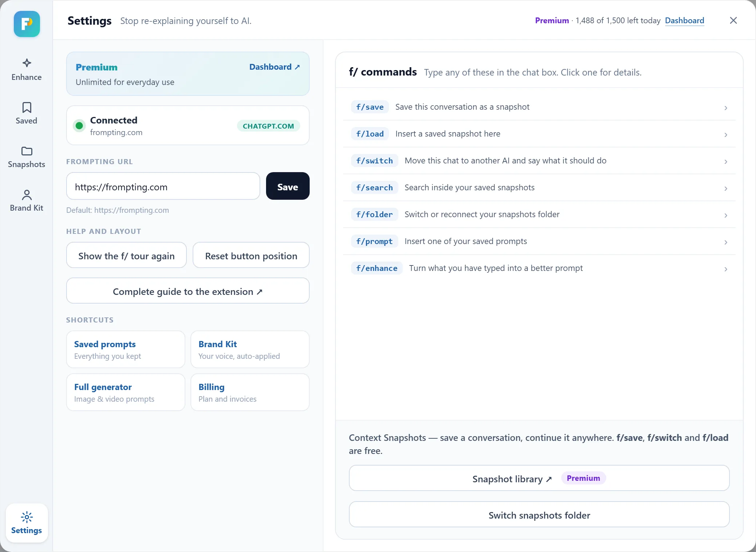Focus the Frompting URL input field
Viewport: 756px width, 552px height.
[163, 186]
